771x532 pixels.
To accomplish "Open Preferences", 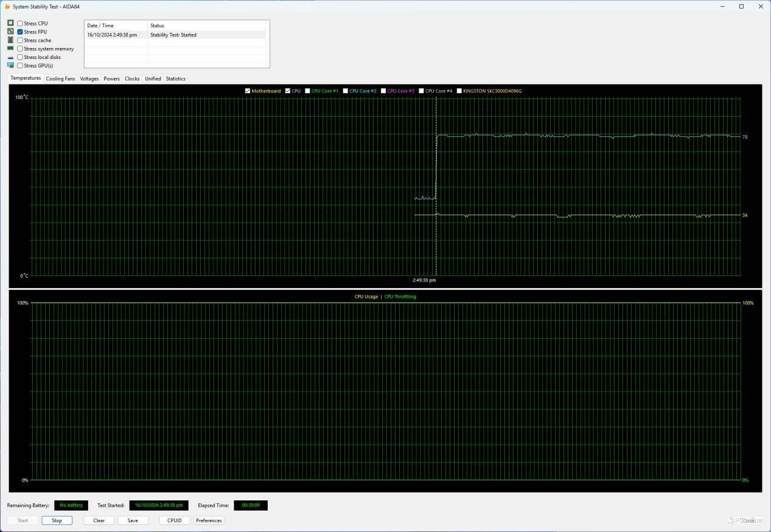I will coord(209,520).
